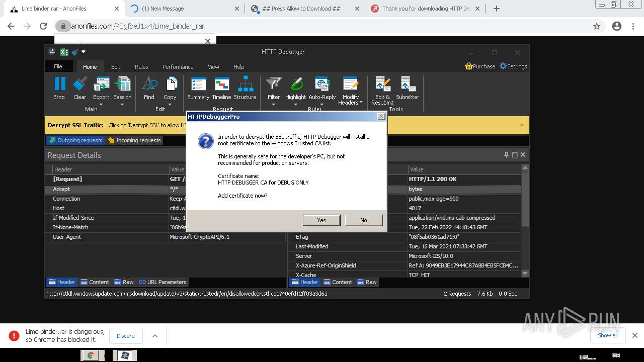Click No in certificate dialog
The image size is (644, 362).
coord(364,220)
